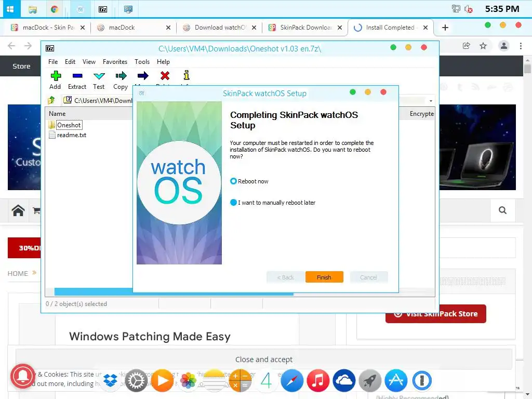This screenshot has height=399, width=532.
Task: Click the Add toolbar icon in 7-Zip
Action: point(55,76)
